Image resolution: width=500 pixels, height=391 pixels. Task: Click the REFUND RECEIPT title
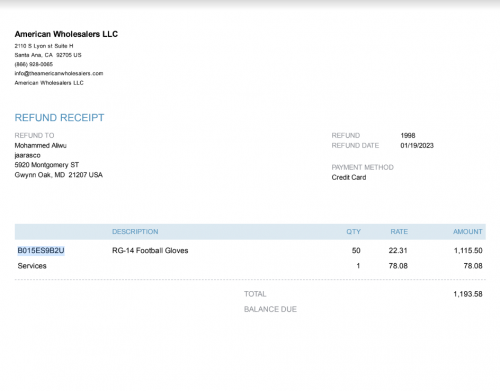(x=59, y=118)
